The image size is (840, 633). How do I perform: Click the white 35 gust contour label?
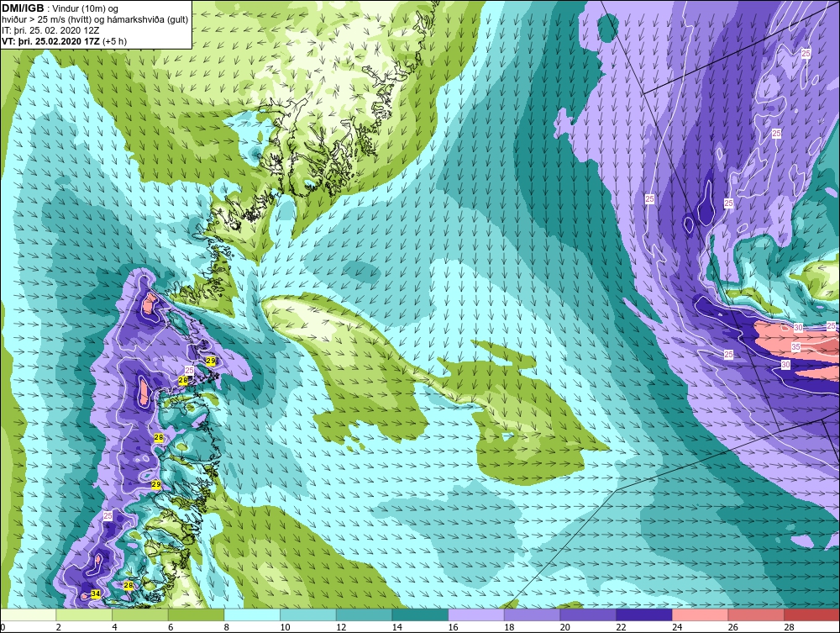coord(795,347)
